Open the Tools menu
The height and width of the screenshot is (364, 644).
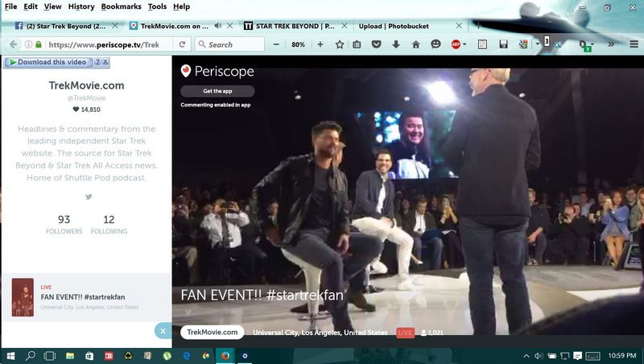pos(157,6)
